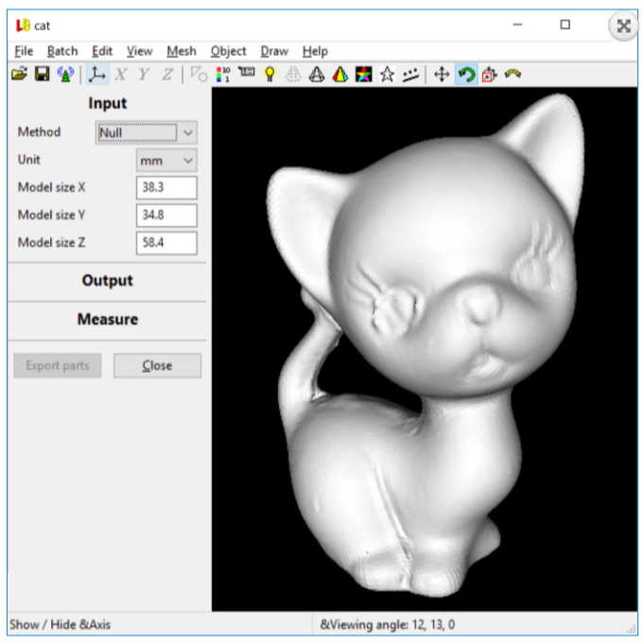
Task: Click the Model size Y field
Action: 166,216
